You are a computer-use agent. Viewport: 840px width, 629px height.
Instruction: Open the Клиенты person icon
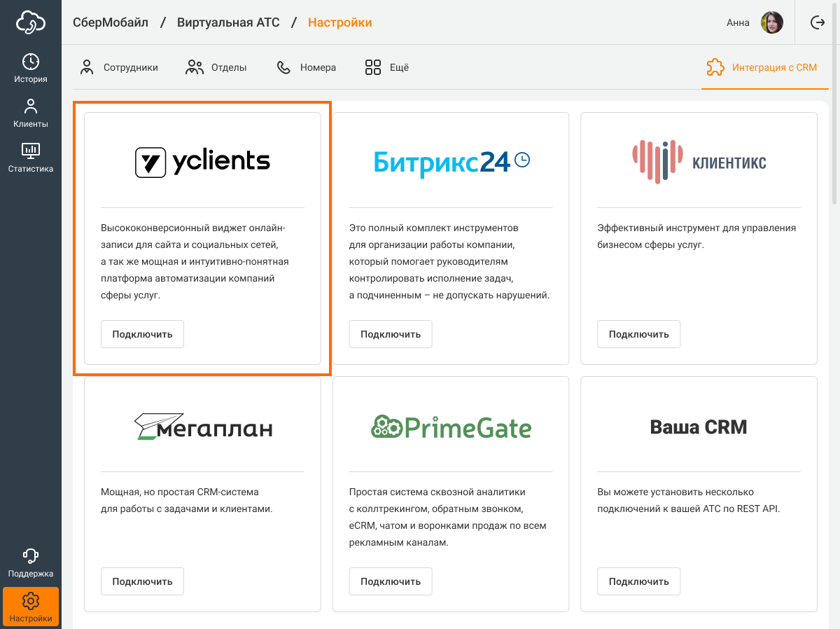coord(31,107)
